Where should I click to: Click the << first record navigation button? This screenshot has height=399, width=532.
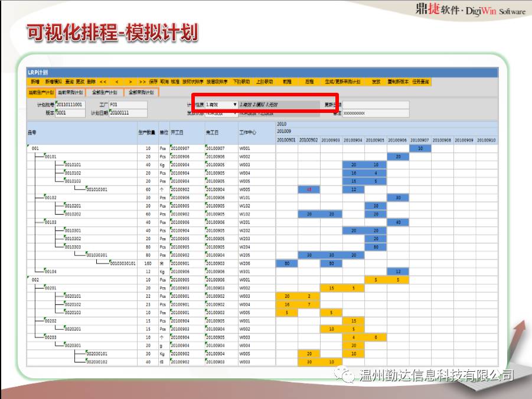pos(103,82)
